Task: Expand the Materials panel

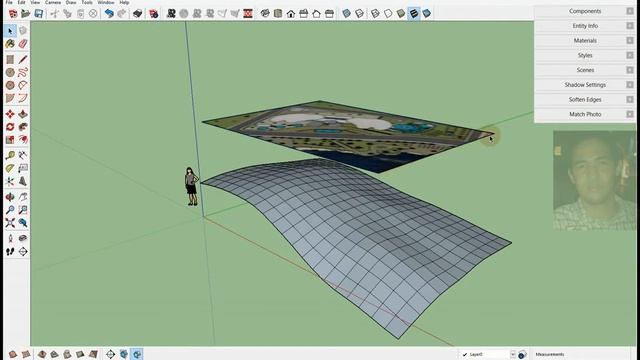Action: tap(585, 40)
